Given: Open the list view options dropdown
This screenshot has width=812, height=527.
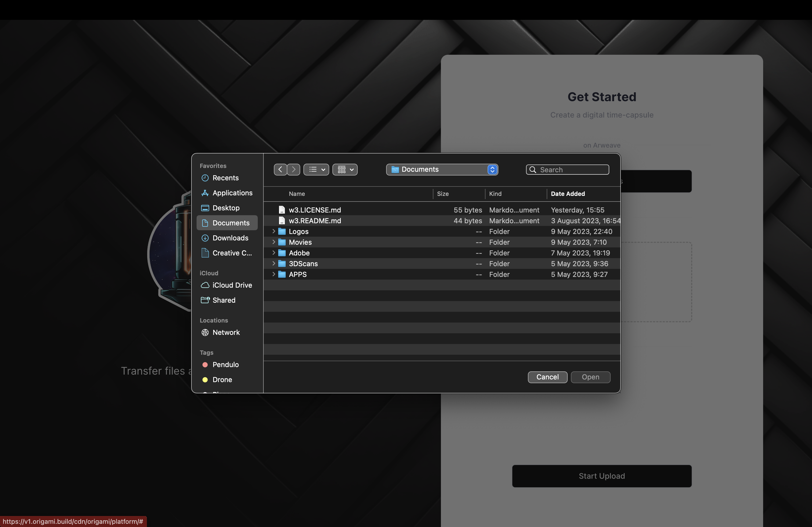Looking at the screenshot, I should pos(316,169).
